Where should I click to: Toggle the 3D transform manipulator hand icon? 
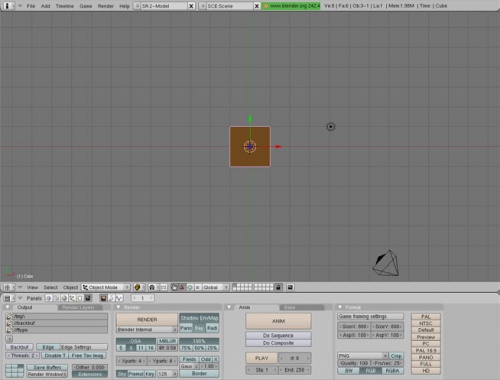pos(174,287)
